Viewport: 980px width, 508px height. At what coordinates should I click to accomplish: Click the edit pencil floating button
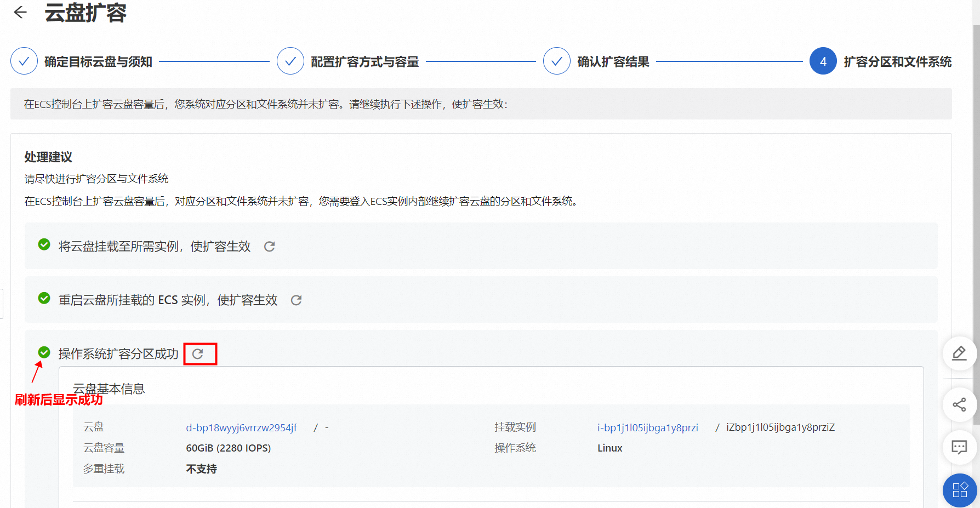coord(959,353)
